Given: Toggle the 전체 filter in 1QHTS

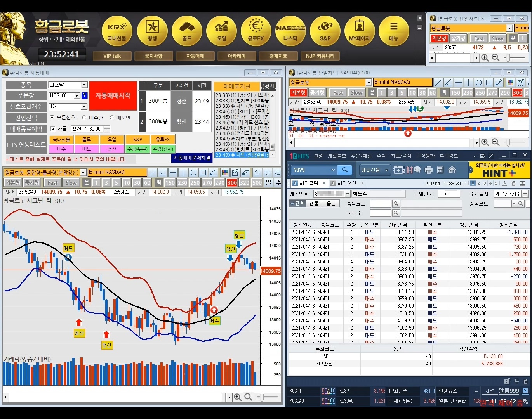Looking at the screenshot, I should point(297,203).
